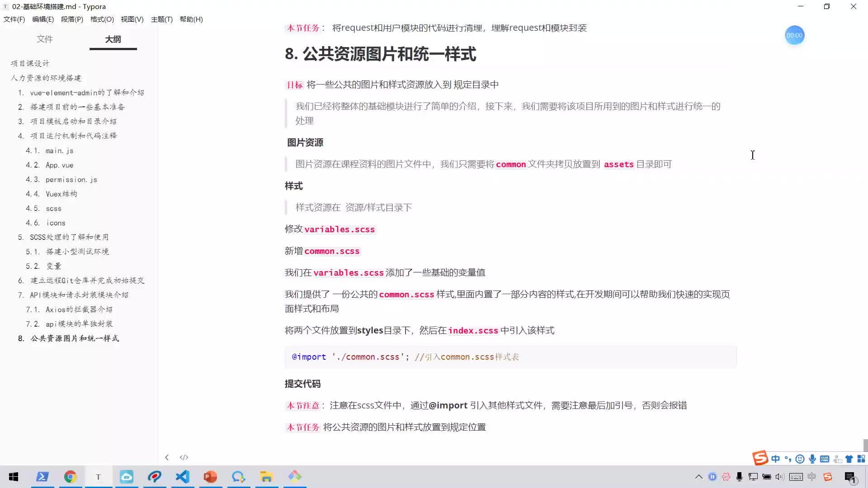
Task: Open tray volume control
Action: pos(780,477)
